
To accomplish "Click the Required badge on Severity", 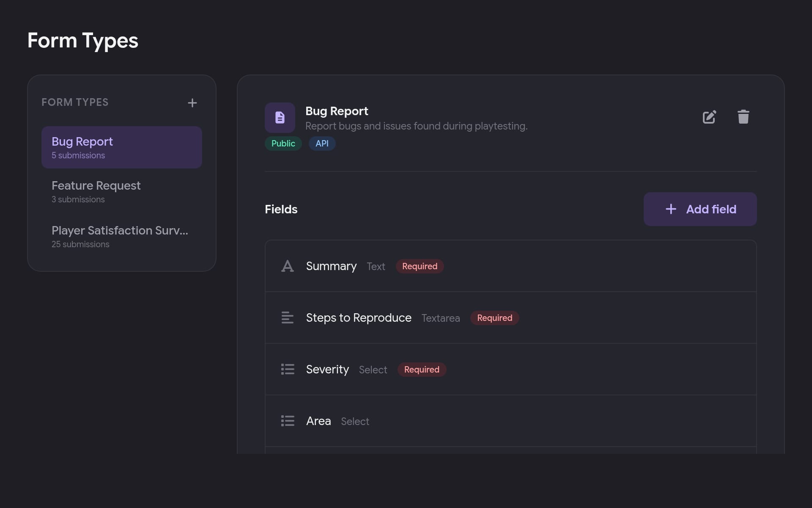I will coord(422,370).
